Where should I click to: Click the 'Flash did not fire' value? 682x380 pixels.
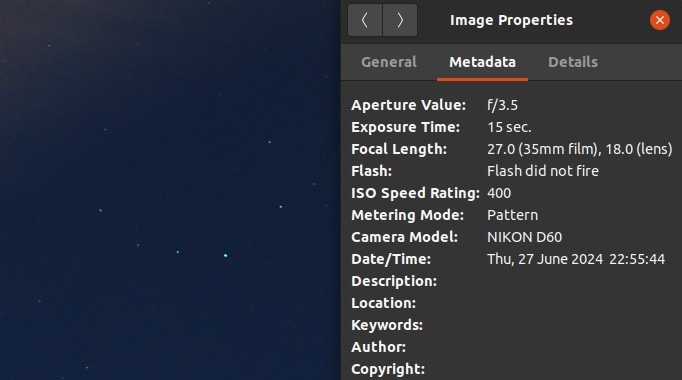coord(543,171)
